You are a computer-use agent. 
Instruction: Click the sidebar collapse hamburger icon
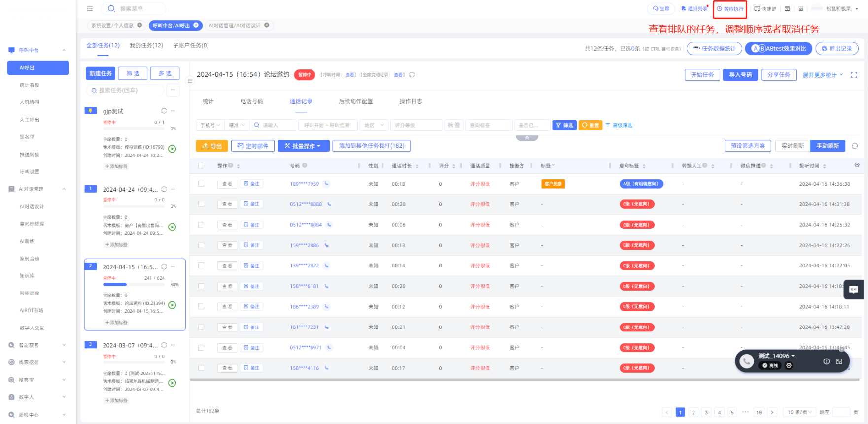[90, 8]
